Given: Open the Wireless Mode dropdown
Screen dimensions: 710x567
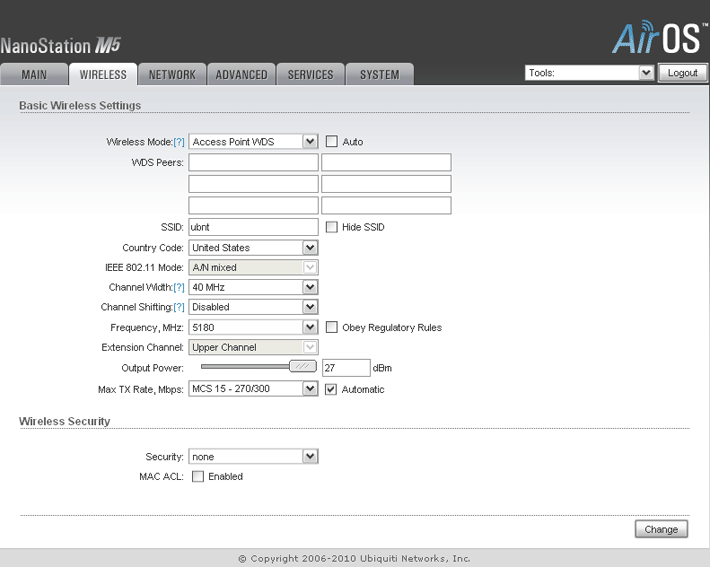Looking at the screenshot, I should click(x=253, y=142).
